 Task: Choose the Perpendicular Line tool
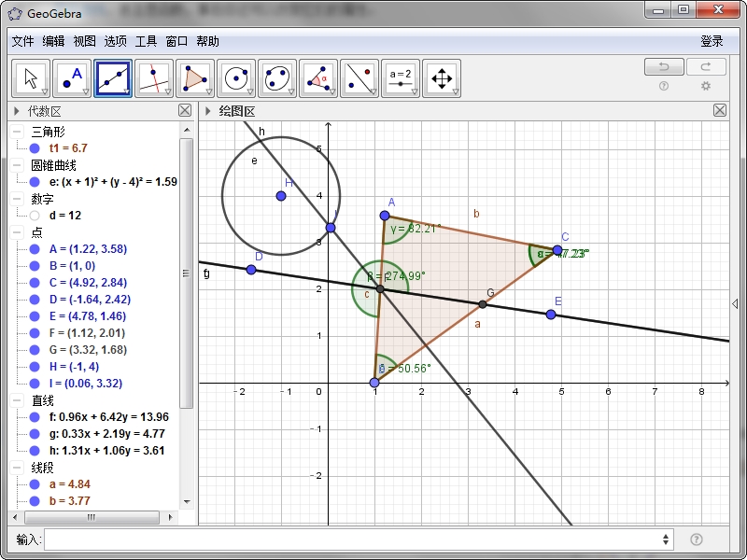(x=154, y=78)
